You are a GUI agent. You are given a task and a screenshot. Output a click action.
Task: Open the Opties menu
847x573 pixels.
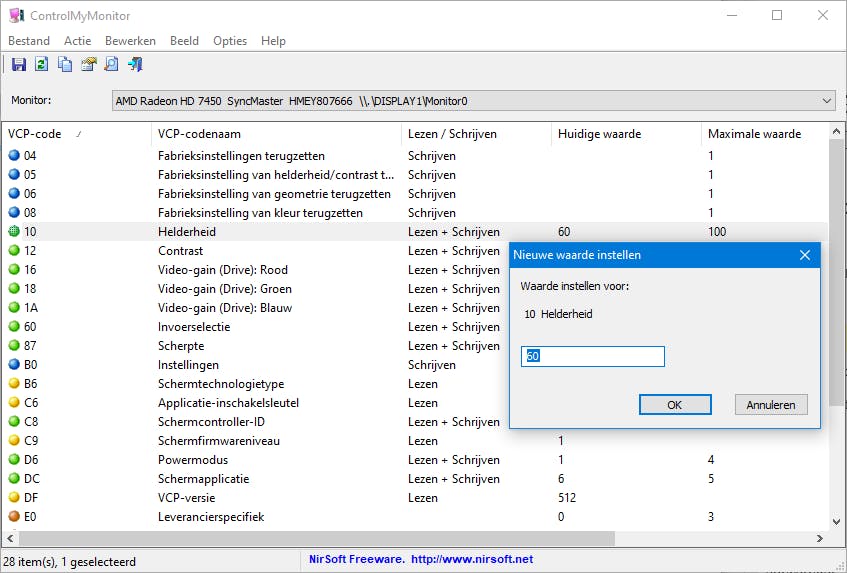(x=230, y=41)
